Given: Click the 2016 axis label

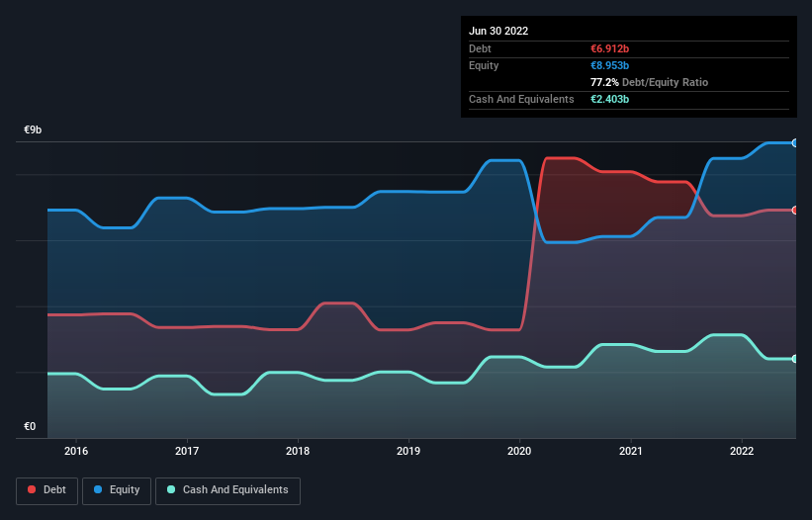Looking at the screenshot, I should click(x=76, y=451).
